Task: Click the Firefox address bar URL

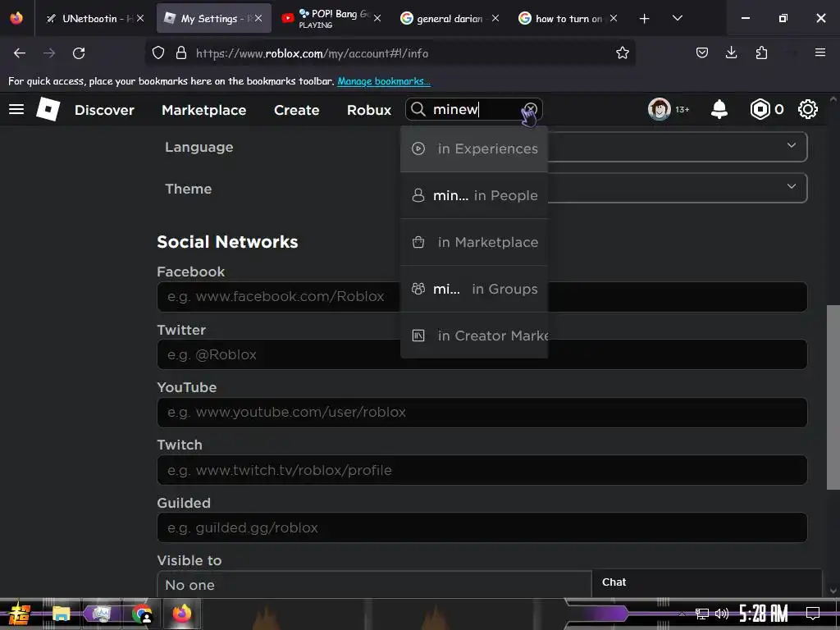Action: [312, 53]
